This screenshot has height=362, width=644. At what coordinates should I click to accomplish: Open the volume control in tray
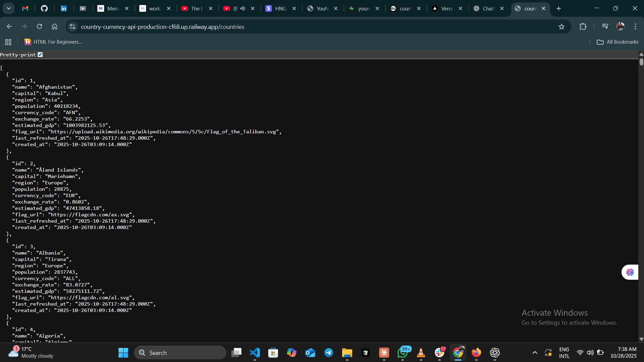coord(590,353)
